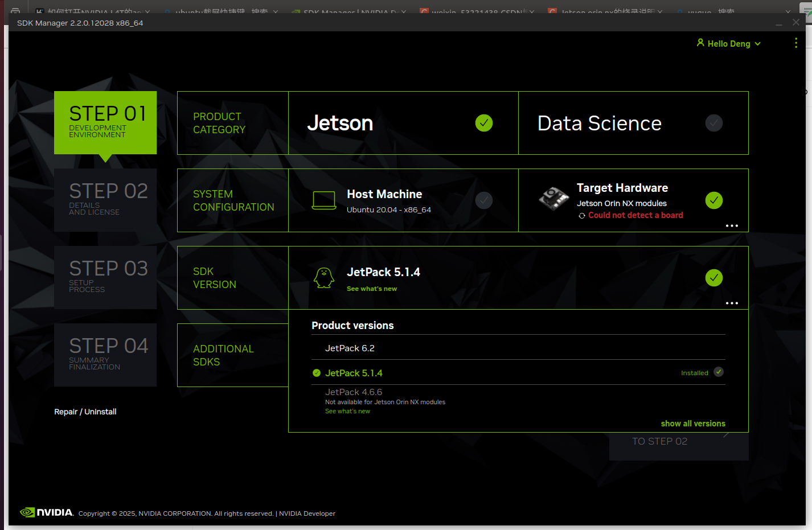Choose JetPack 6.2 from product versions
Image resolution: width=812 pixels, height=530 pixels.
pyautogui.click(x=518, y=348)
